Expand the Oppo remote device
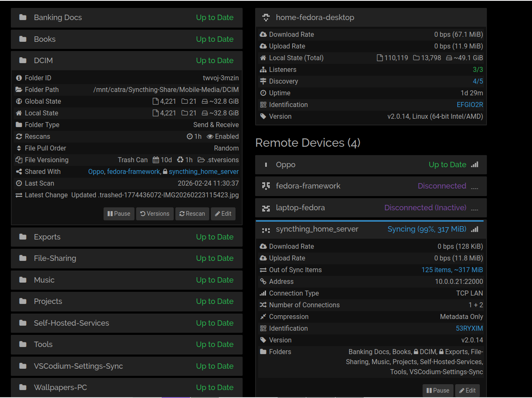Viewport: 532px width, 398px height. (x=370, y=165)
